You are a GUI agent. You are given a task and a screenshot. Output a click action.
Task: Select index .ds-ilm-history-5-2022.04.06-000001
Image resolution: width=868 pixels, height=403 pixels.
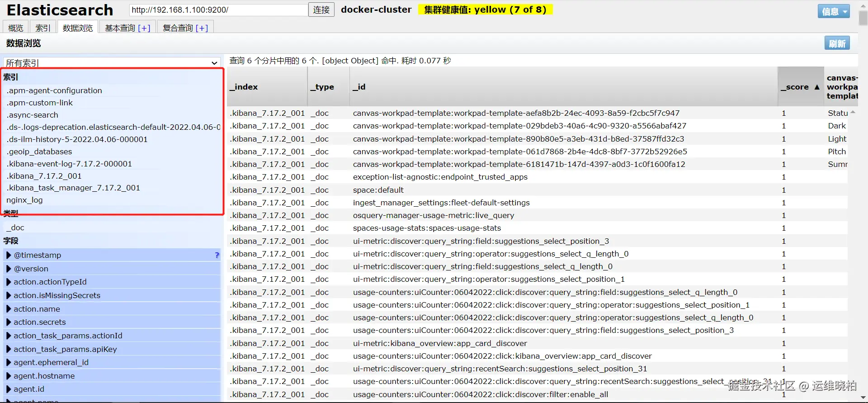pyautogui.click(x=77, y=139)
